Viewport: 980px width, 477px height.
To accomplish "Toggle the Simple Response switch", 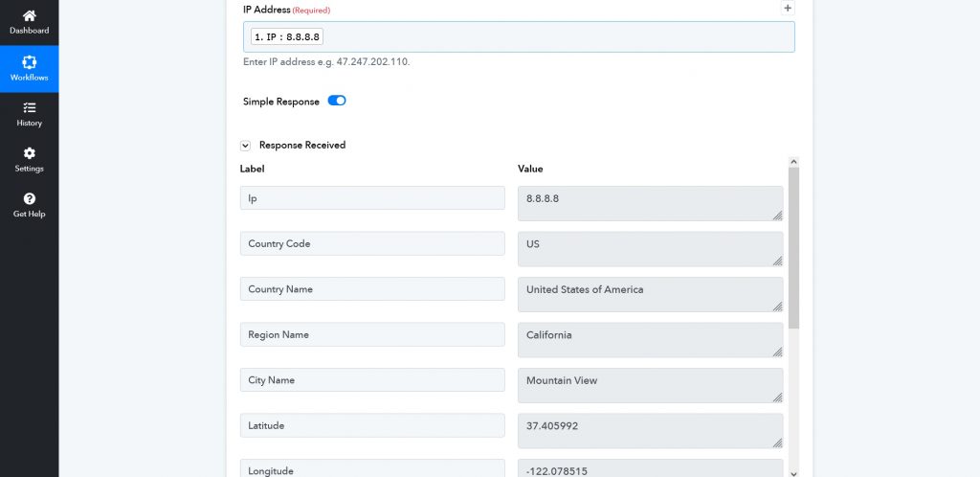I will (337, 101).
